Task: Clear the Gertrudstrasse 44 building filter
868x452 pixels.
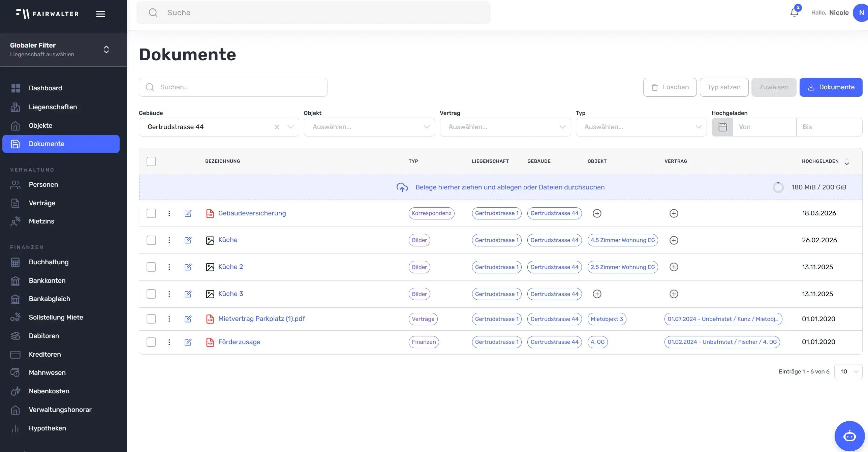Action: tap(277, 127)
